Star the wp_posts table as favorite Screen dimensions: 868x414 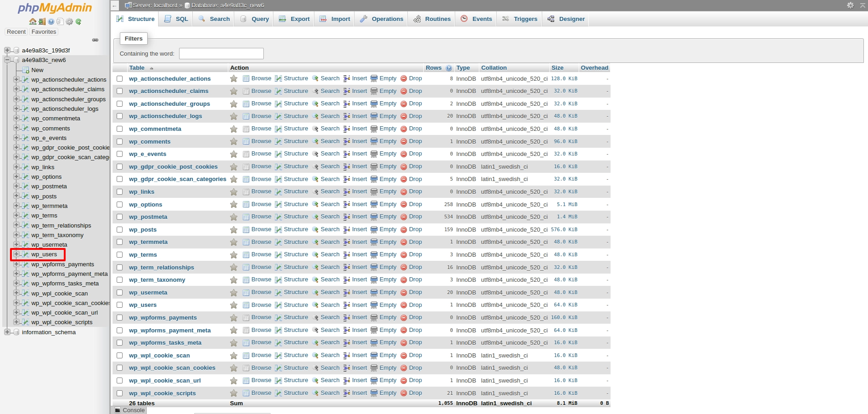(x=234, y=230)
